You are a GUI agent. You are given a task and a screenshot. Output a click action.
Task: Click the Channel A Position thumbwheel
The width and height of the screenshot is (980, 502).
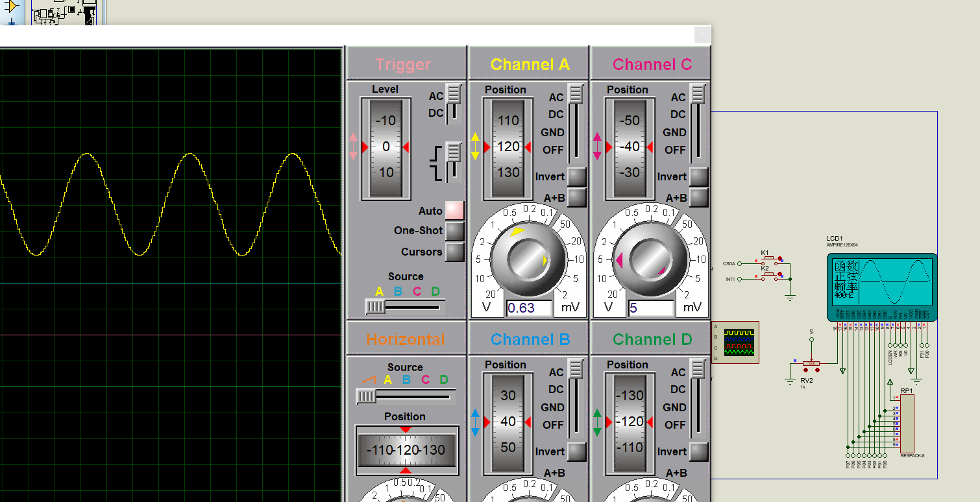(508, 148)
